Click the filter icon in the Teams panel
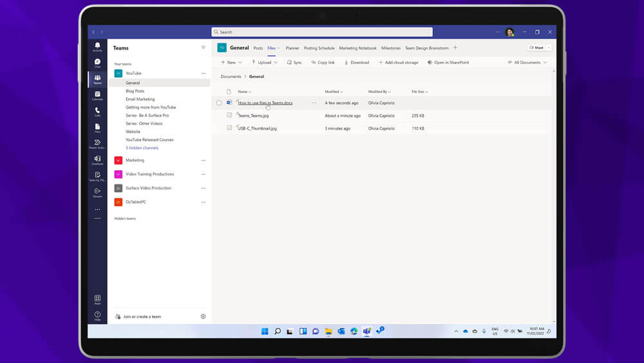The width and height of the screenshot is (644, 363). 204,48
